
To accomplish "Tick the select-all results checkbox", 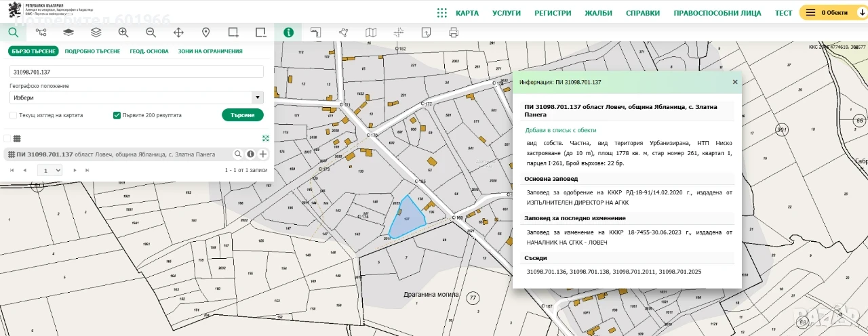I will (7, 138).
